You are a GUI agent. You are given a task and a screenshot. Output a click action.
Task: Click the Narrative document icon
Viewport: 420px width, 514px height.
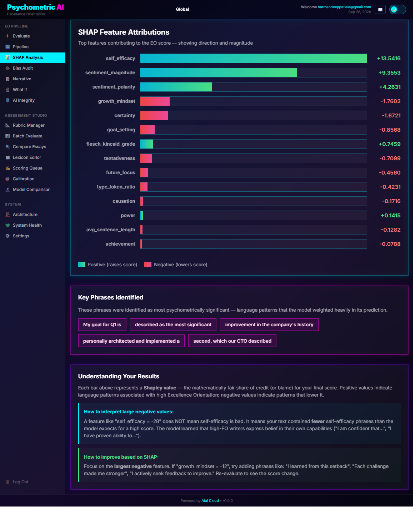pyautogui.click(x=7, y=79)
